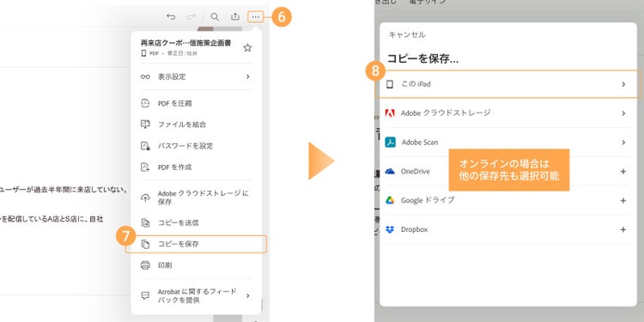Open Adobe Scan row chevron
The width and height of the screenshot is (644, 322).
point(623,143)
